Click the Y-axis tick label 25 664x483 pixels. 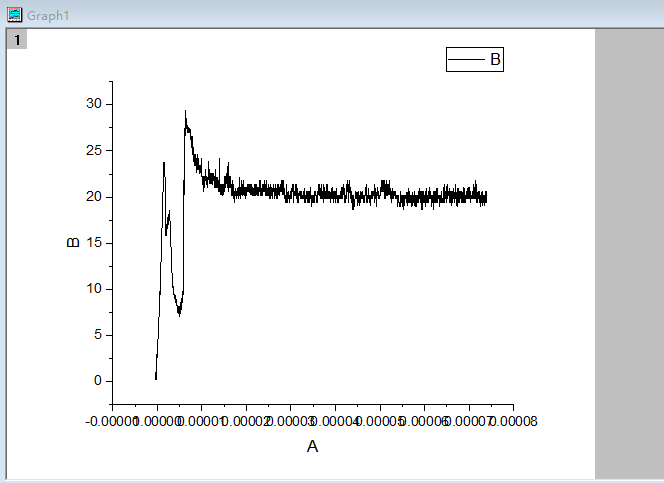(93, 150)
